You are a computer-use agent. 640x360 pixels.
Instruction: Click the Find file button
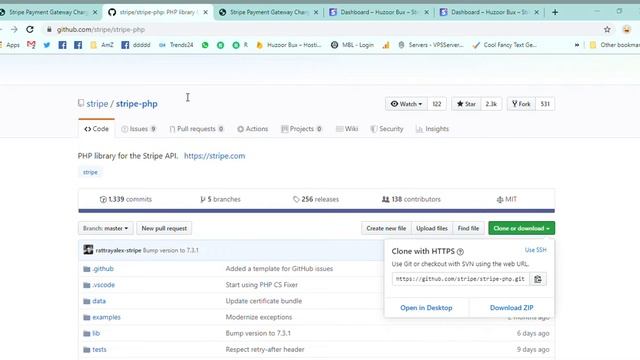click(468, 228)
